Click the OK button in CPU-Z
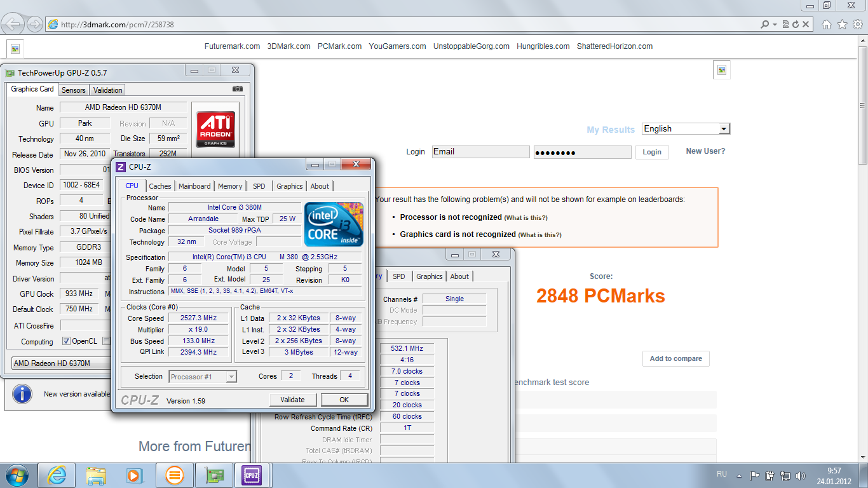The image size is (868, 488). 344,400
